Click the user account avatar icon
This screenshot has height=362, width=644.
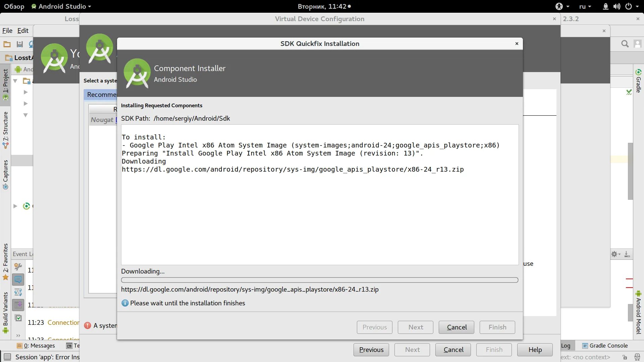click(x=637, y=44)
